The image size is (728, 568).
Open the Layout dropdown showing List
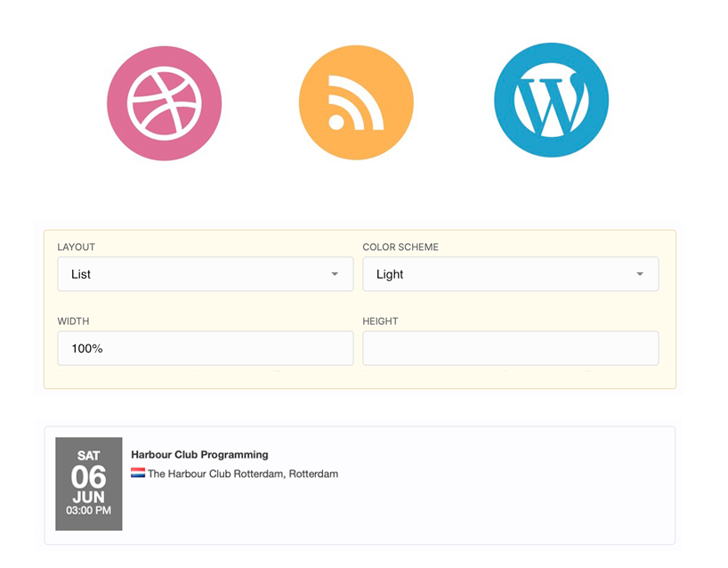tap(206, 274)
